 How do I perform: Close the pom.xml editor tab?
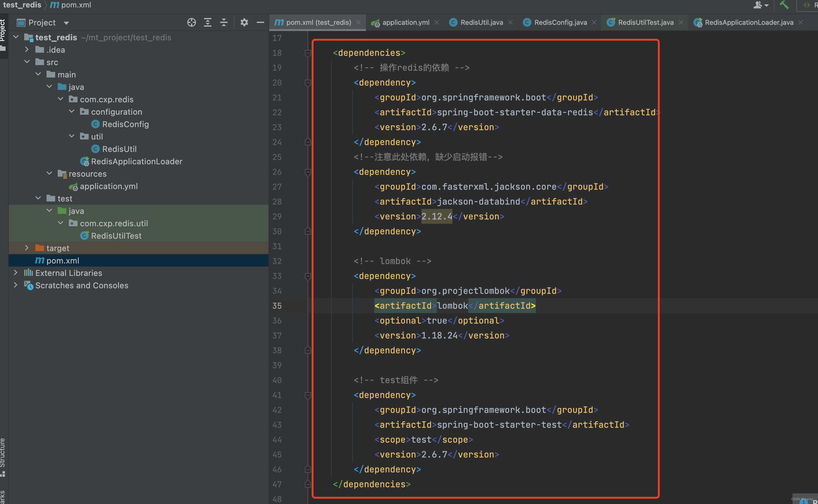tap(358, 22)
